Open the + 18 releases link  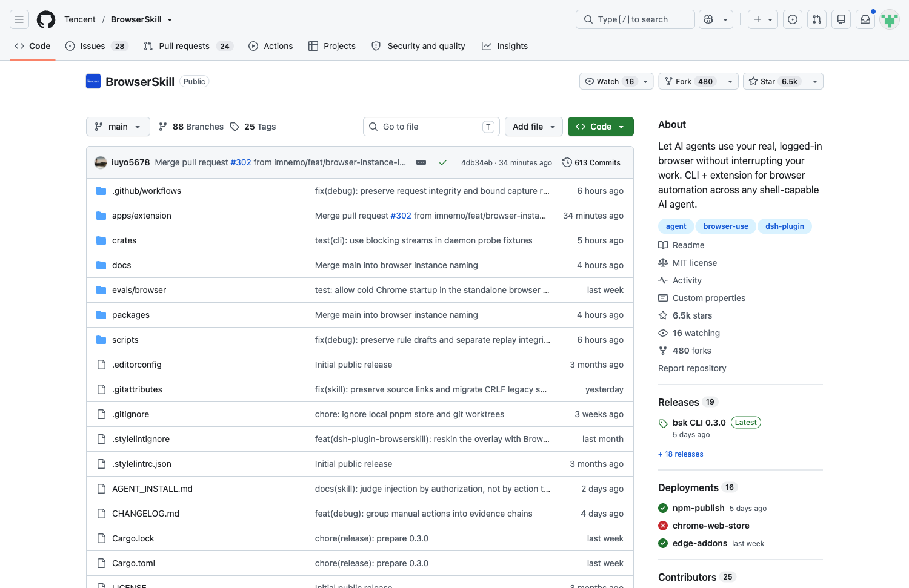click(x=681, y=454)
